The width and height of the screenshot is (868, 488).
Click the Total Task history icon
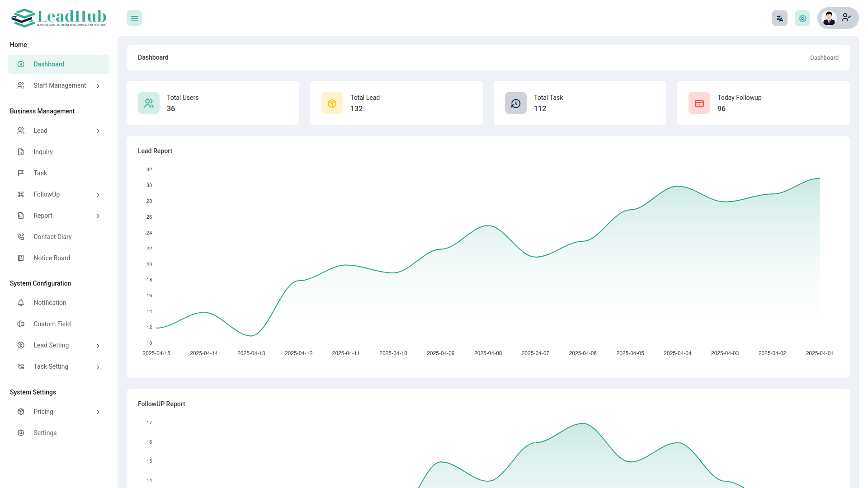tap(516, 103)
